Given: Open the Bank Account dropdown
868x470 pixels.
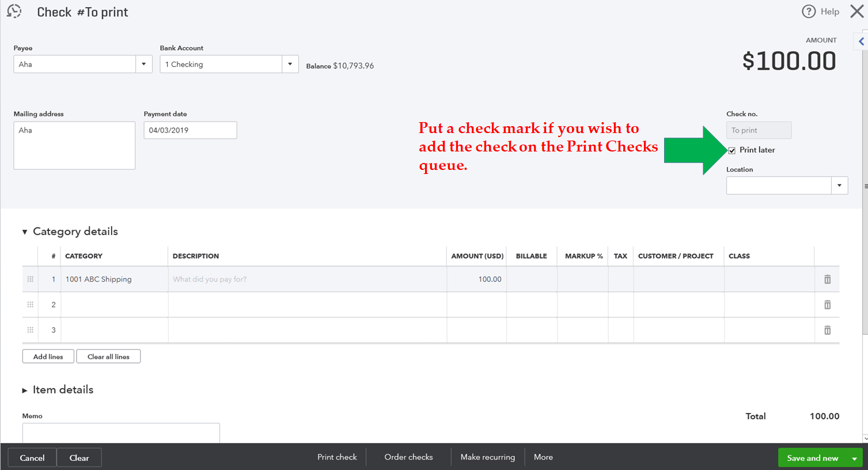Looking at the screenshot, I should pos(290,64).
